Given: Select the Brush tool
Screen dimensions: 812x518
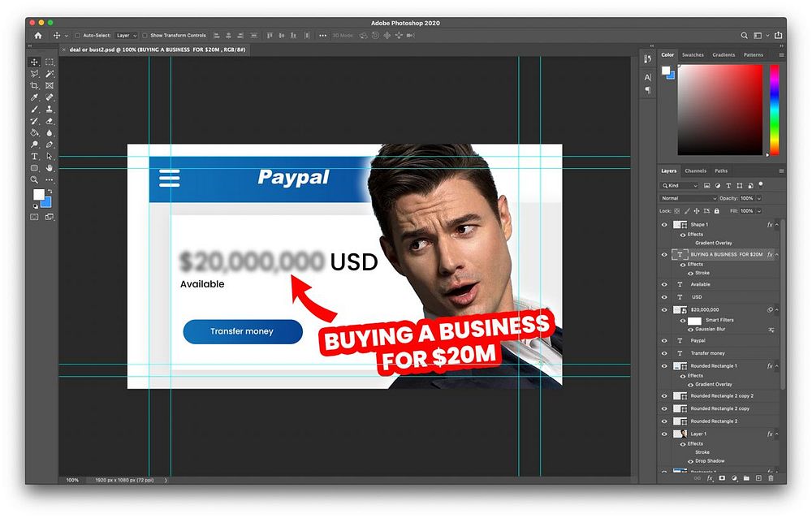Looking at the screenshot, I should 35,110.
